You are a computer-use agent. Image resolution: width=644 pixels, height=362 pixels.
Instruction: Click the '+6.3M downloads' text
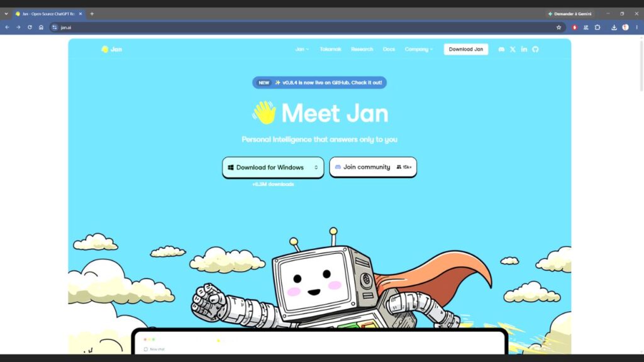273,184
